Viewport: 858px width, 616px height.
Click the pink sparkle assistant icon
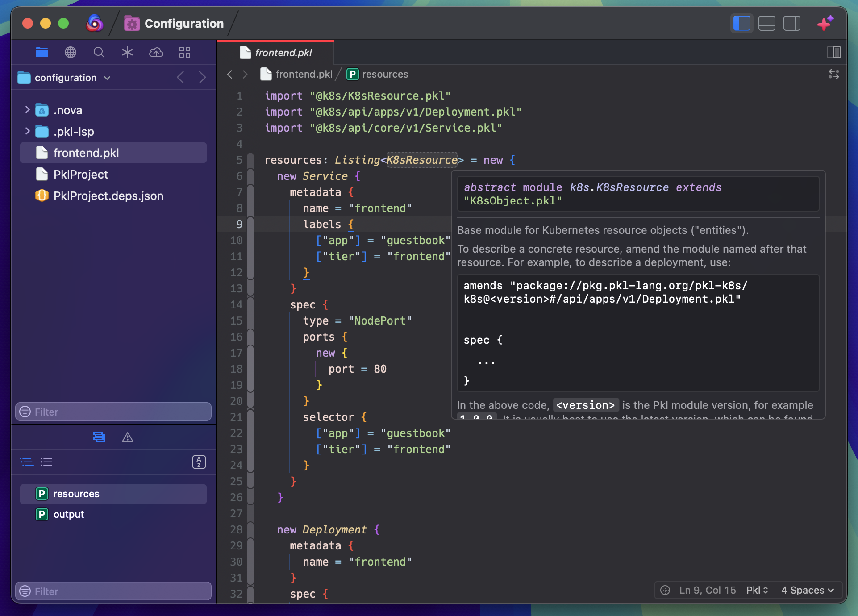(x=825, y=23)
